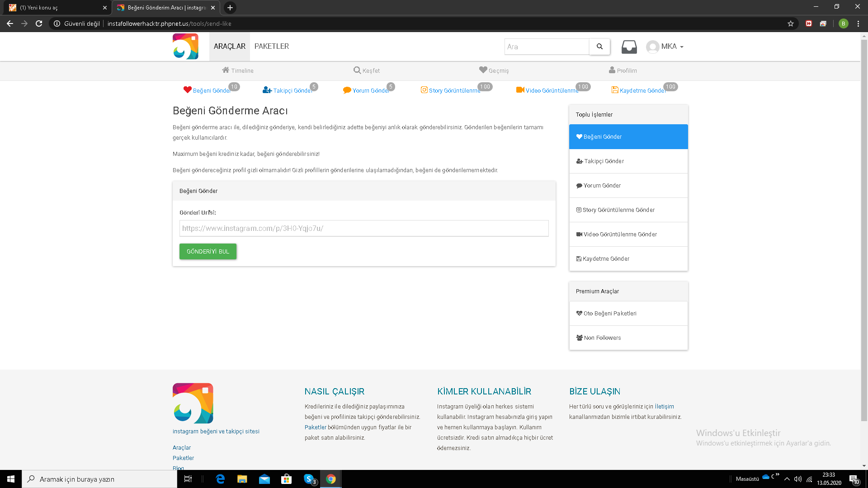
Task: Select Takipçi Gönder in Toplu İşlemler
Action: click(x=628, y=161)
